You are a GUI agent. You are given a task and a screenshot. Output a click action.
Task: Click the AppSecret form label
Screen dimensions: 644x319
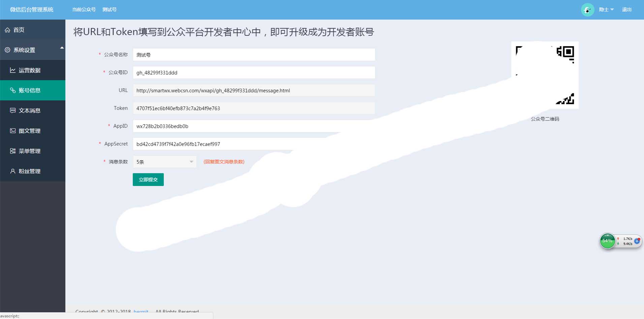[116, 144]
